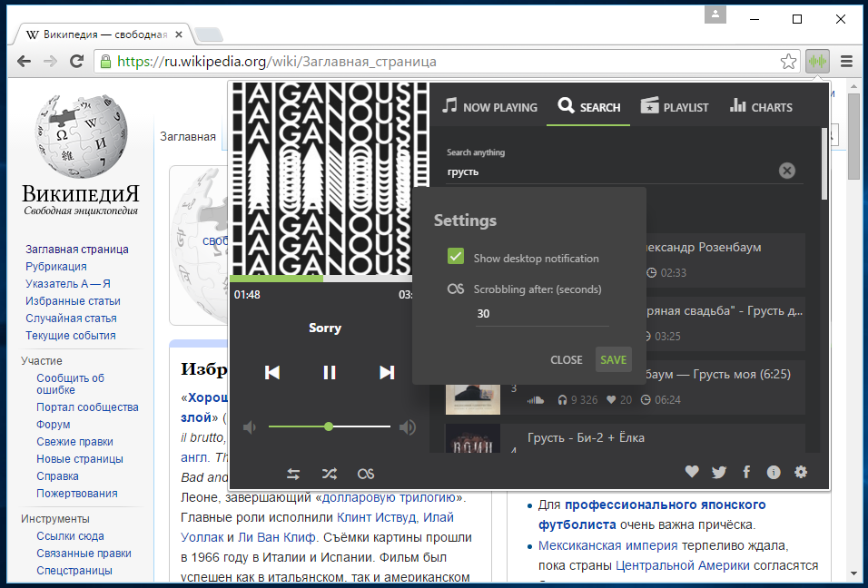The width and height of the screenshot is (868, 588).
Task: Follow the Мексиканская империя link
Action: point(607,545)
